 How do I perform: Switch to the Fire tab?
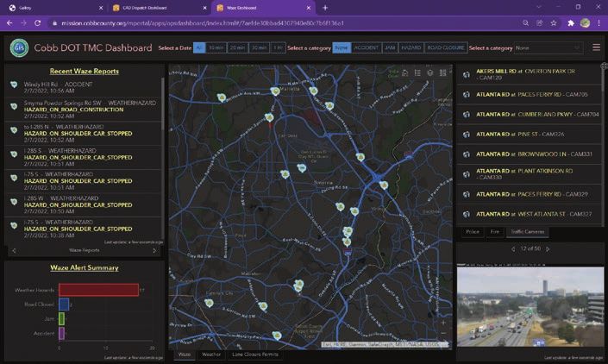click(x=495, y=232)
